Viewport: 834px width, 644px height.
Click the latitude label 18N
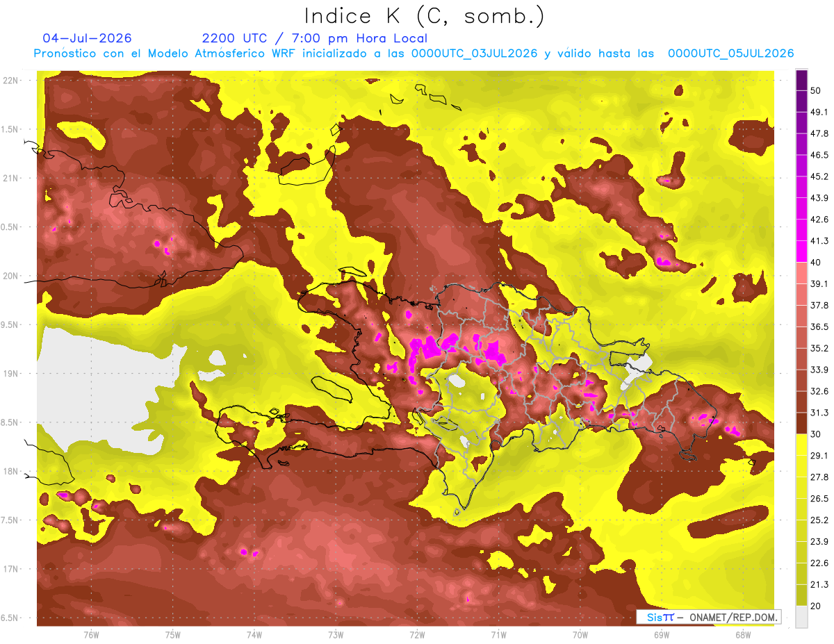point(10,472)
